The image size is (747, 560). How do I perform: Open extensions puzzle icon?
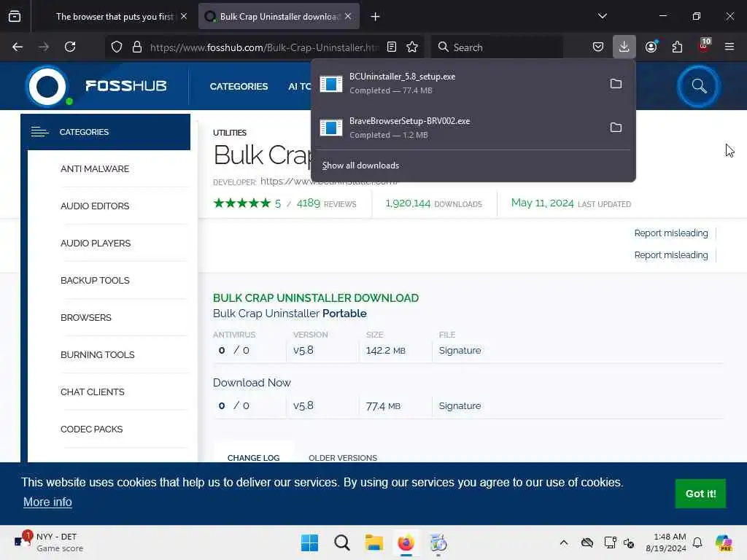(x=677, y=47)
